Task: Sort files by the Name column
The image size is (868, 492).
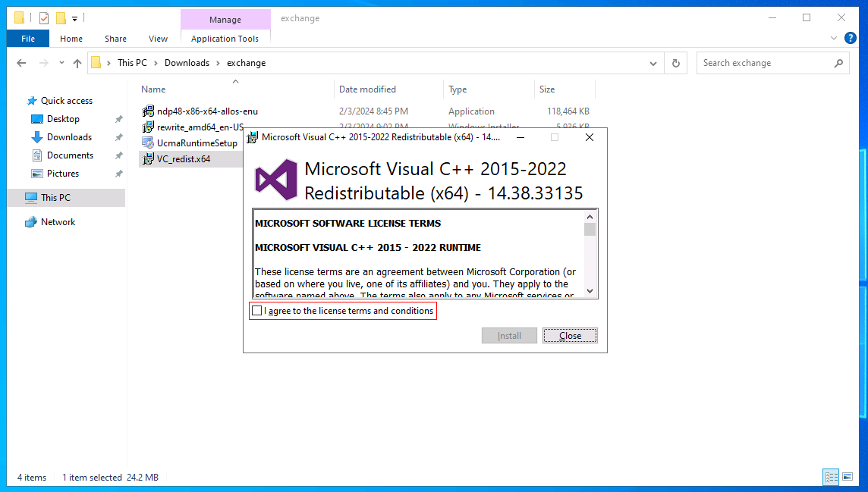Action: click(153, 89)
